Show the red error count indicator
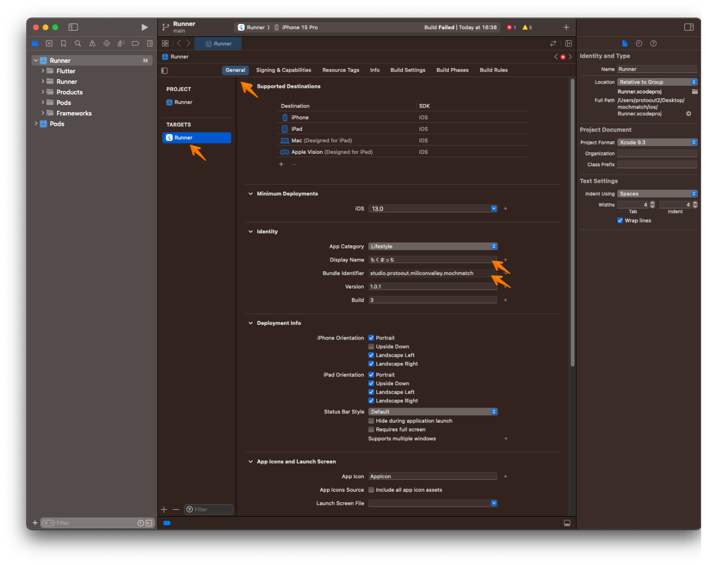 pos(512,28)
